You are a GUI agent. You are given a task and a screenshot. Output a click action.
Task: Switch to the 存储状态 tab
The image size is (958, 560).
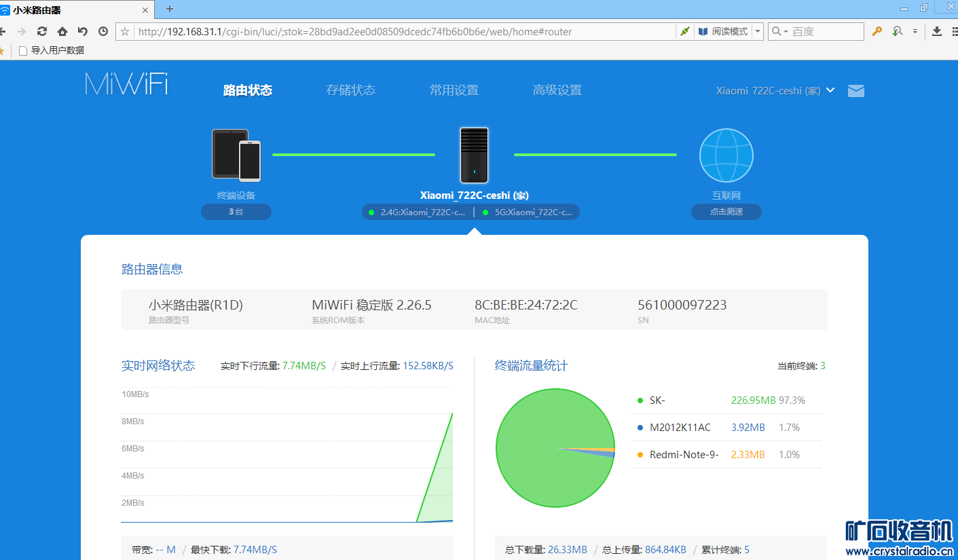351,90
